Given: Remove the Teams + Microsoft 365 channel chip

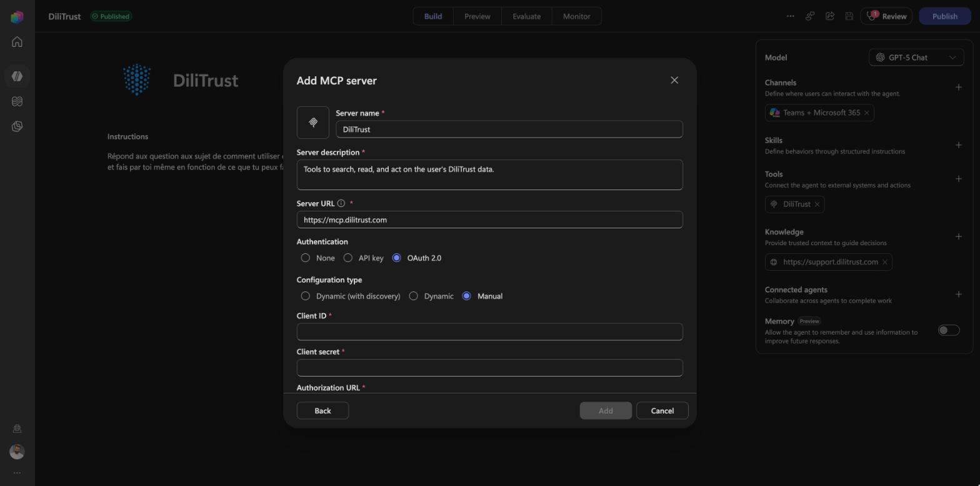Looking at the screenshot, I should coord(867,113).
